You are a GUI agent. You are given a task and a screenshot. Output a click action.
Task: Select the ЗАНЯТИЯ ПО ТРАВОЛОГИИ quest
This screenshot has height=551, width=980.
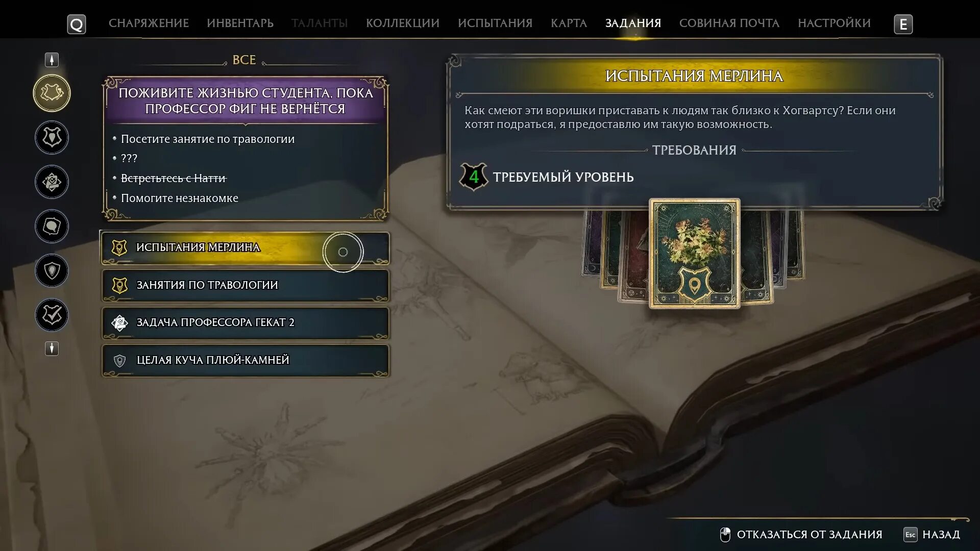tap(246, 285)
